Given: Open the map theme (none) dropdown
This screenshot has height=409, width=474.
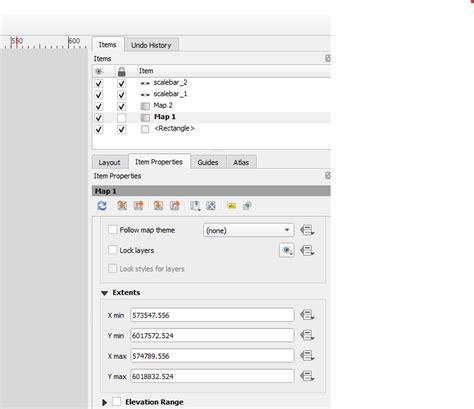Looking at the screenshot, I should click(249, 230).
